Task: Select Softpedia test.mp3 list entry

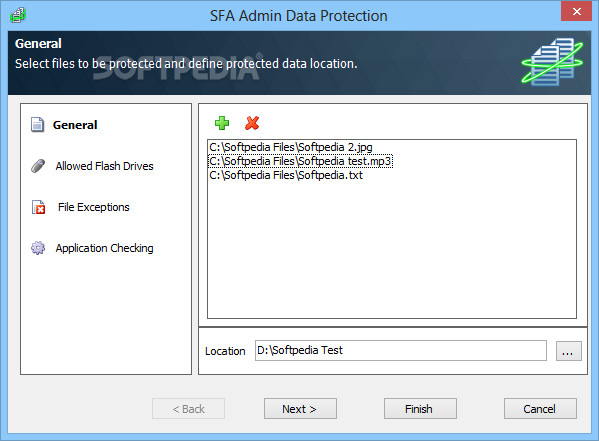Action: coord(301,161)
